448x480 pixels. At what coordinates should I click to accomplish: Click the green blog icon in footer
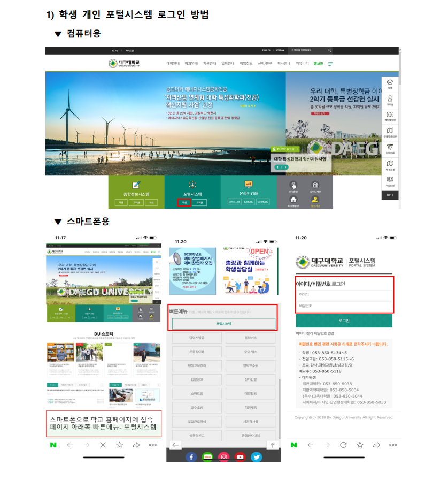coord(208,456)
